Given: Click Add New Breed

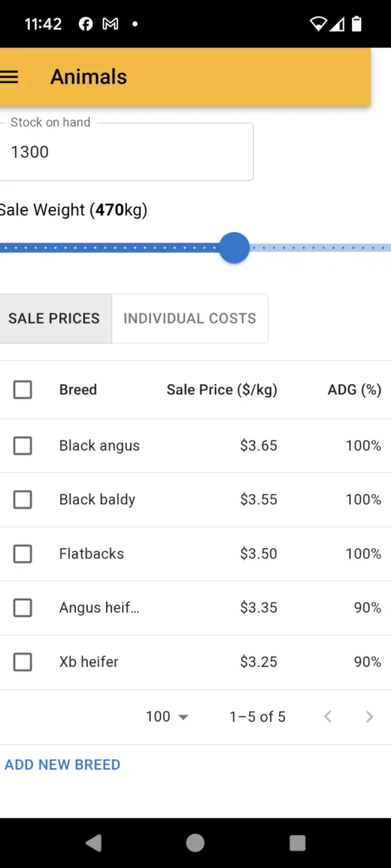Looking at the screenshot, I should click(x=63, y=765).
